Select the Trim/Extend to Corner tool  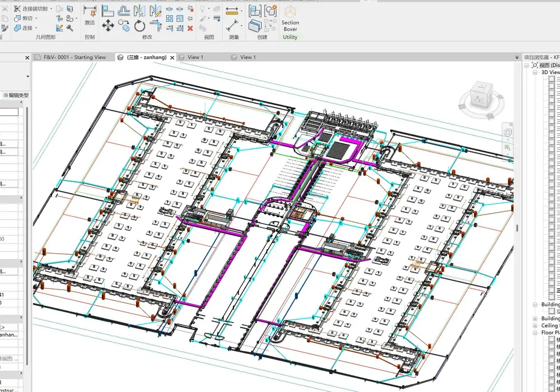pyautogui.click(x=155, y=26)
